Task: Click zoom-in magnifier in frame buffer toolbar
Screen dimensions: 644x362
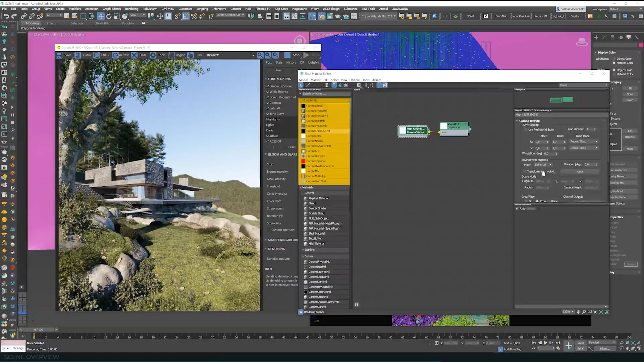Action: click(x=260, y=55)
